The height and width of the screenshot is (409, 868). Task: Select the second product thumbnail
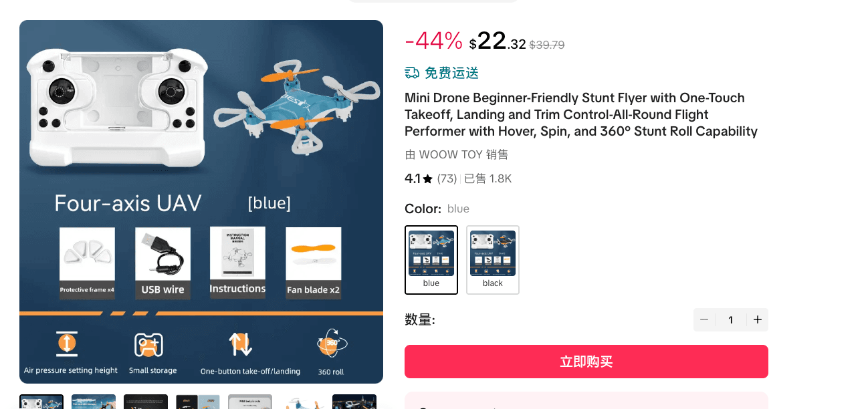(x=94, y=402)
